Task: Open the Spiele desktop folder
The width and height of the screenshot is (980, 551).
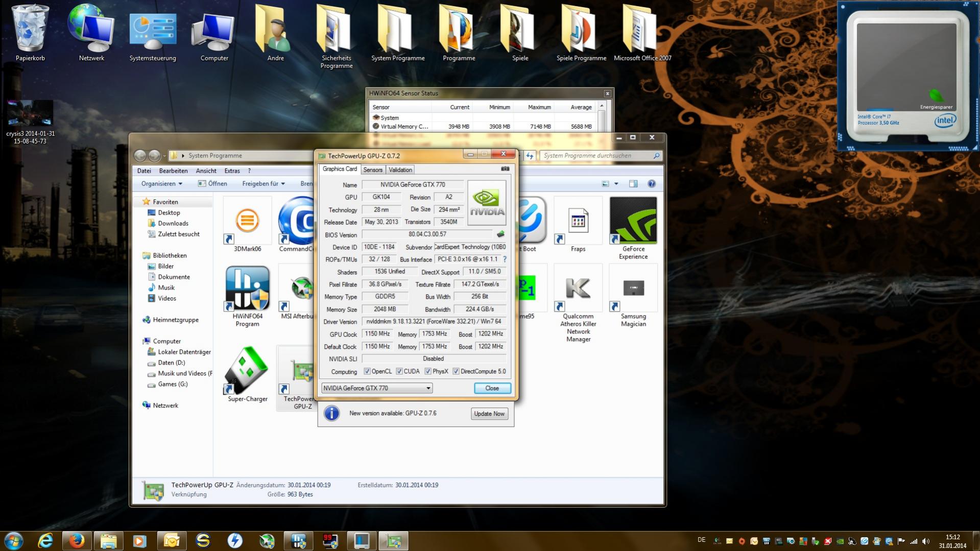Action: pyautogui.click(x=520, y=33)
